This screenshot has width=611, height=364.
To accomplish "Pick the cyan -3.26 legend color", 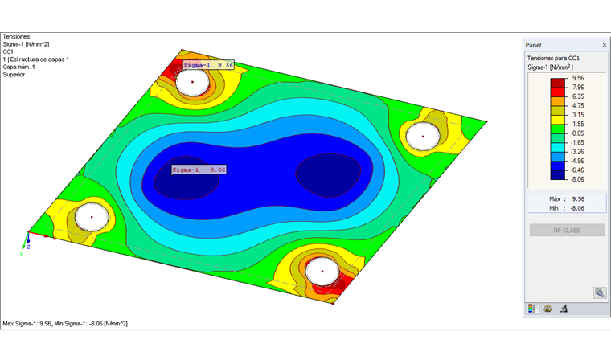I will click(558, 148).
